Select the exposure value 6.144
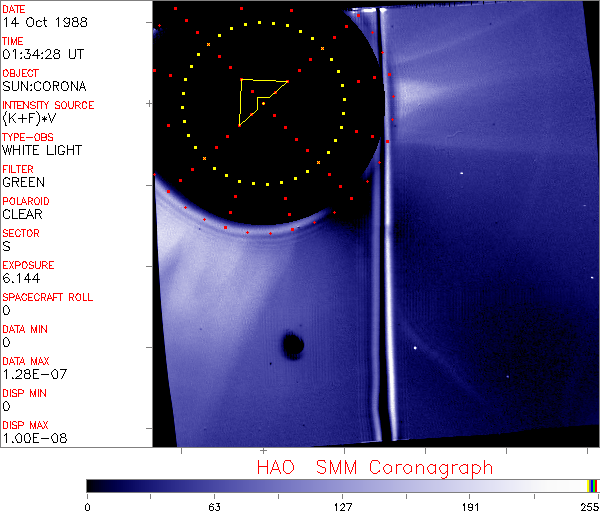600x512 pixels. tap(21, 278)
